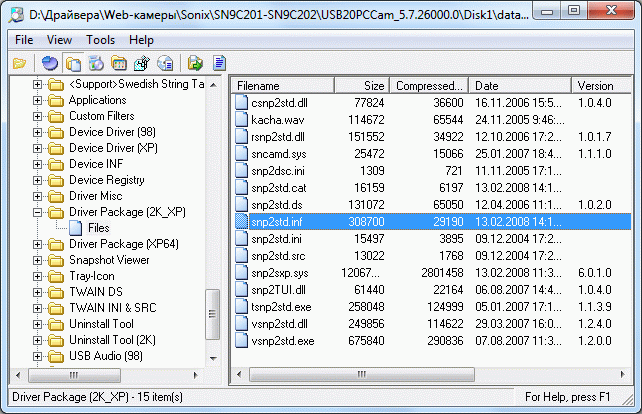Screen dimensions: 642x414
Task: Click the folder-with-grid toolbar icon
Action: point(119,63)
